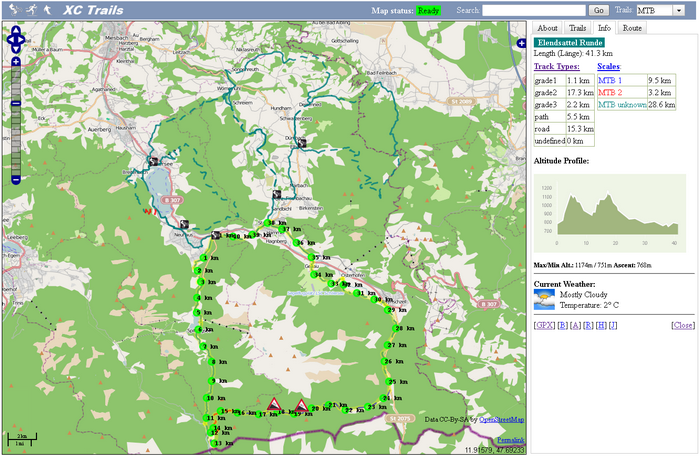Image resolution: width=700 pixels, height=456 pixels.
Task: Pan the map north with up arrow
Action: click(x=16, y=30)
